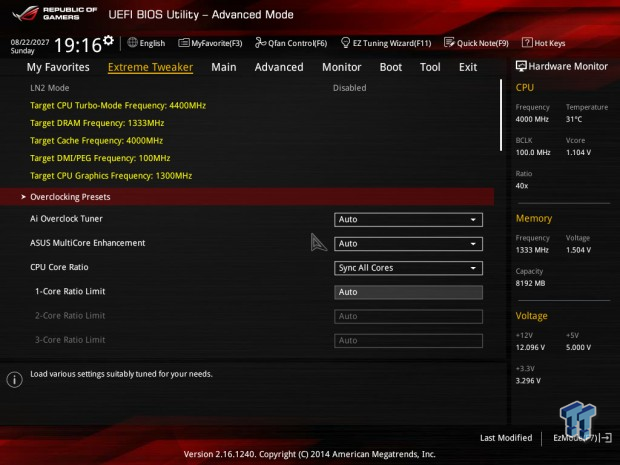The height and width of the screenshot is (465, 620).
Task: Launch EZ Tuning Wizard lightbulb icon
Action: point(345,42)
